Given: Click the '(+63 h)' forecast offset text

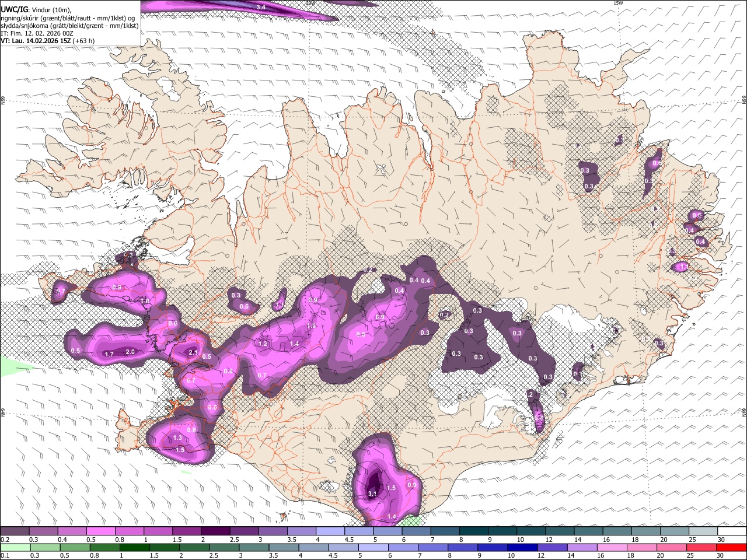Looking at the screenshot, I should point(84,41).
